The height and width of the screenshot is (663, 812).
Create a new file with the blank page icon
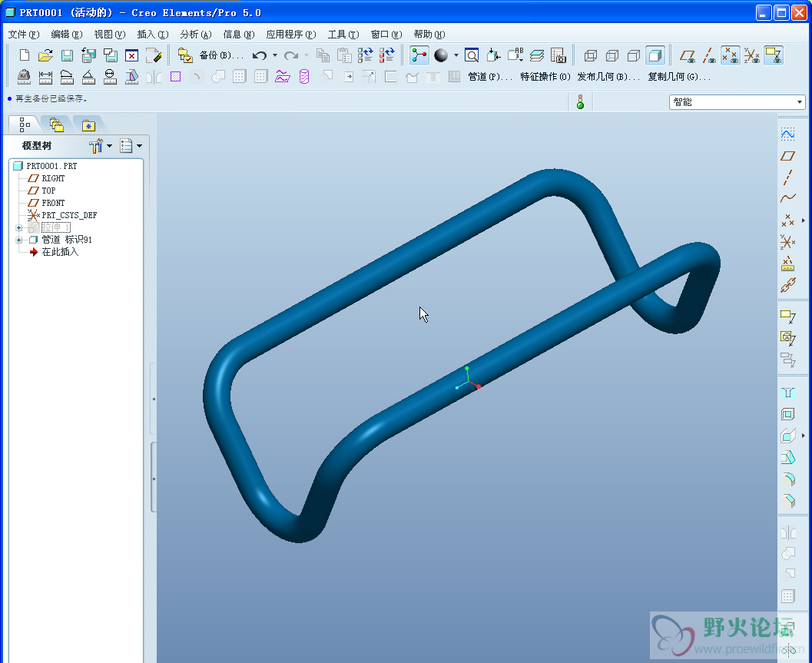[25, 55]
